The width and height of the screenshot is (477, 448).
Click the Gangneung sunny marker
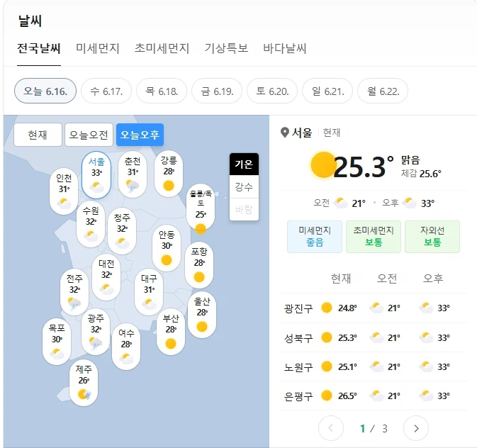click(x=169, y=174)
